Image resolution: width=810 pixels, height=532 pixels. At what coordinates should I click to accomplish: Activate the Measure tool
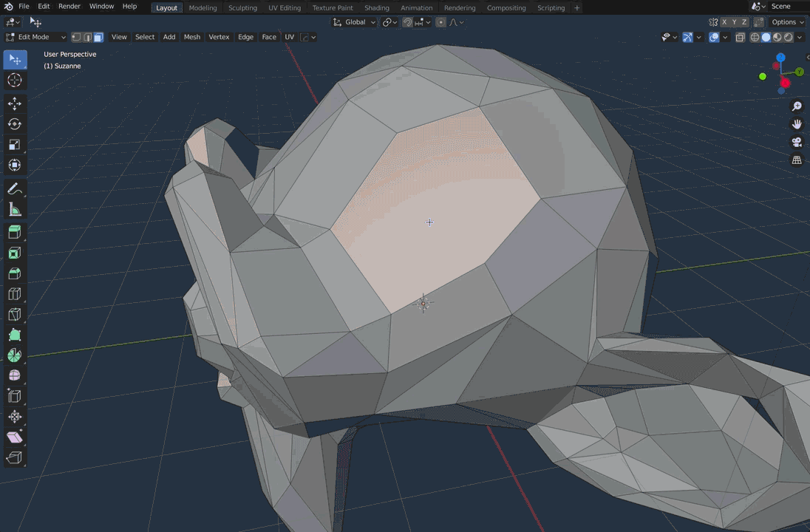pos(15,209)
